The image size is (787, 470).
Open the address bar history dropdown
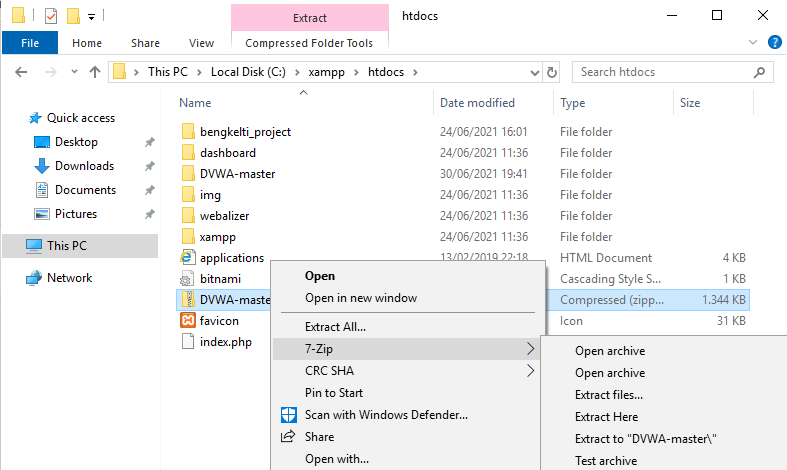pos(535,73)
